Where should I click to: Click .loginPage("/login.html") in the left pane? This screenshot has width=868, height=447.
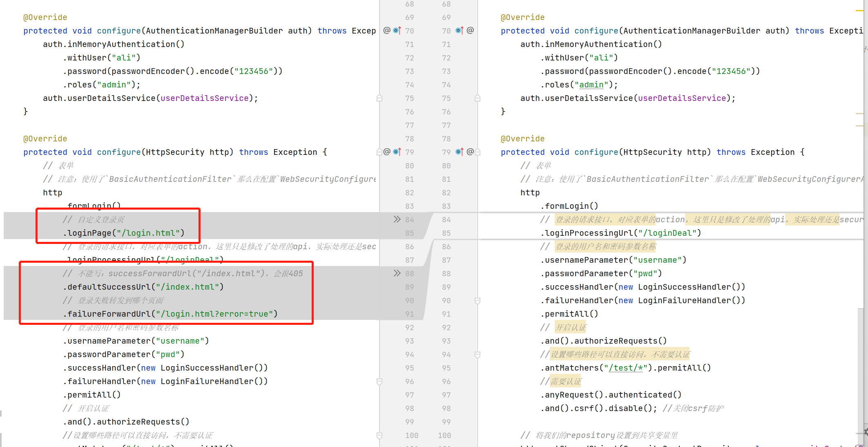[124, 233]
